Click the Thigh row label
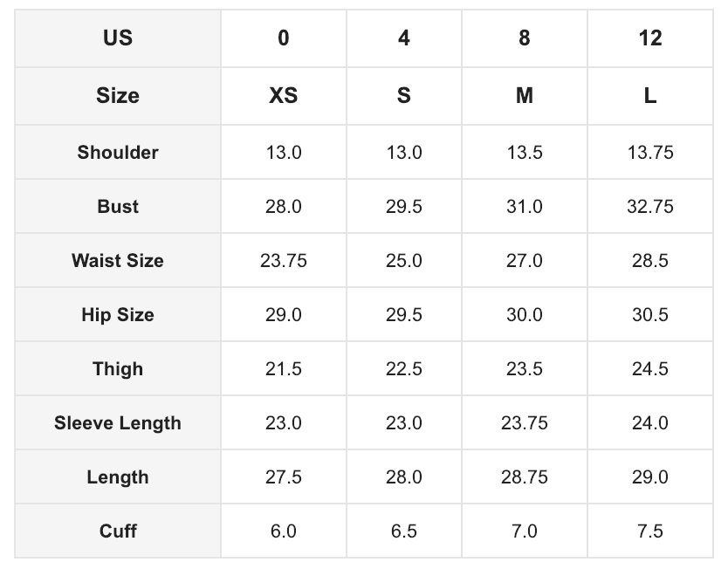This screenshot has width=728, height=569. pos(118,369)
